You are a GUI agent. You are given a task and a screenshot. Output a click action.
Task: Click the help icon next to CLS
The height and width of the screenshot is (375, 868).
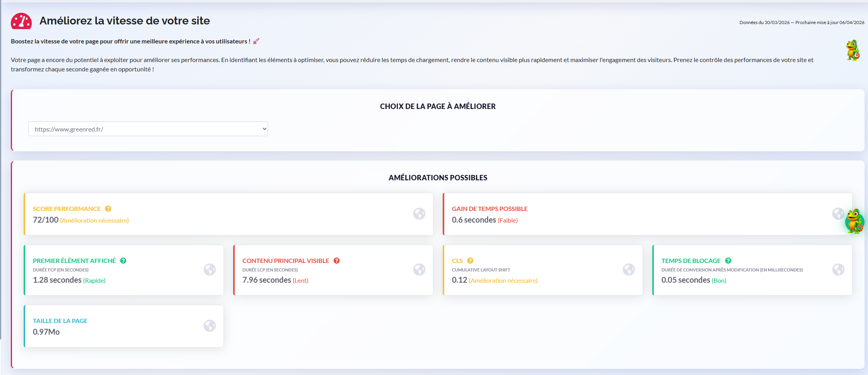[x=470, y=261]
